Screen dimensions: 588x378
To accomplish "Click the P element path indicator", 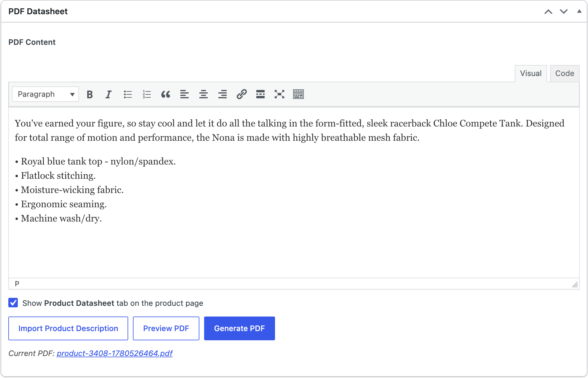I will coord(17,284).
